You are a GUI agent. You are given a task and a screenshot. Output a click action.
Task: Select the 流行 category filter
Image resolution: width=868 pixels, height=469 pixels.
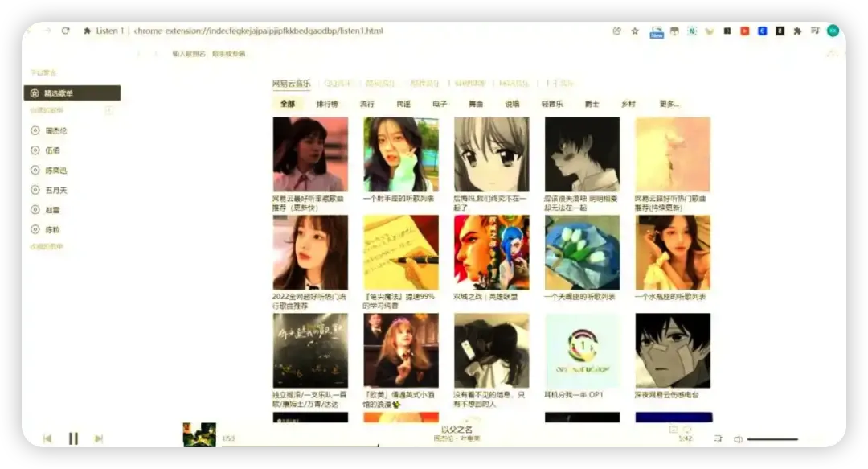pyautogui.click(x=367, y=104)
